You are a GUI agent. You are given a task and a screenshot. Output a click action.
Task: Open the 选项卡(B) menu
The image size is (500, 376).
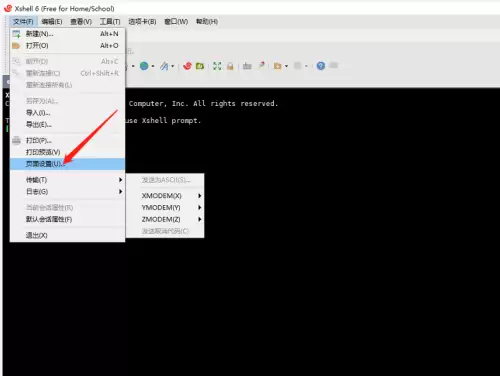click(x=142, y=22)
